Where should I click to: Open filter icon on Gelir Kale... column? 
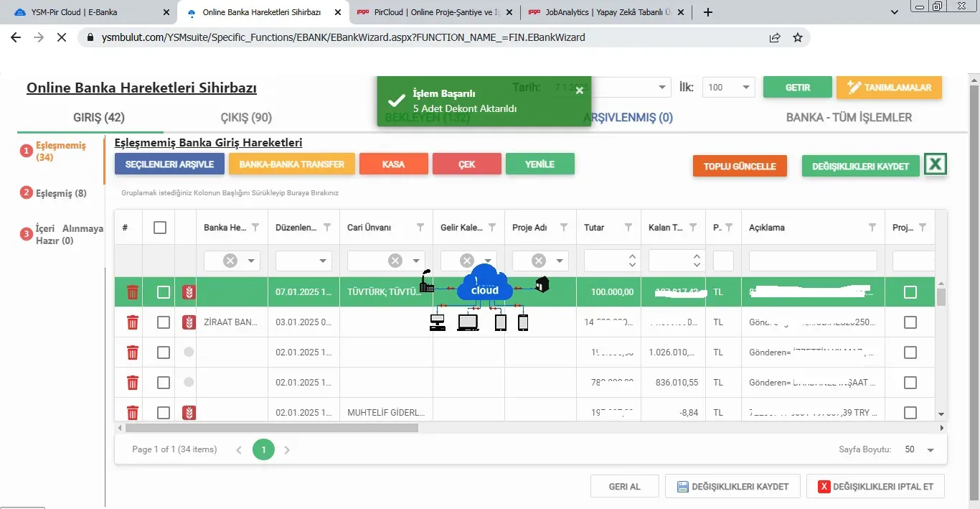coord(492,228)
